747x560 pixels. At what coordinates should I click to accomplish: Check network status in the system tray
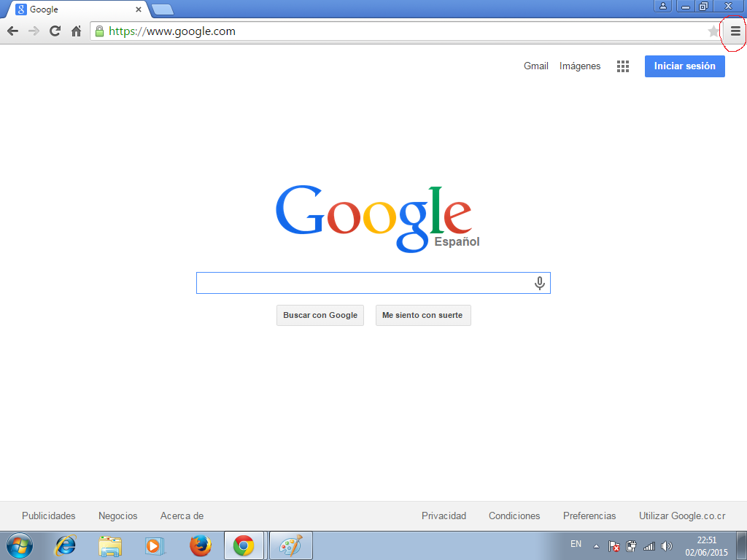pyautogui.click(x=649, y=544)
